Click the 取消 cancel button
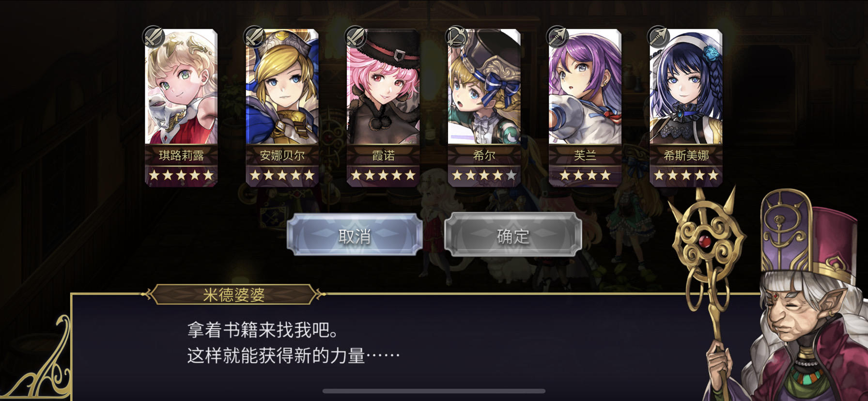 pos(355,235)
